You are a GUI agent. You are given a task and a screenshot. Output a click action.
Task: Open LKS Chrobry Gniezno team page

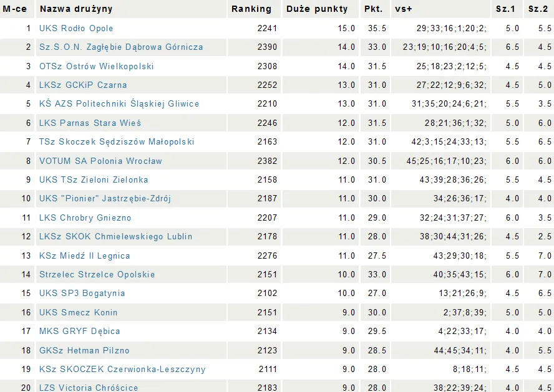(x=85, y=218)
